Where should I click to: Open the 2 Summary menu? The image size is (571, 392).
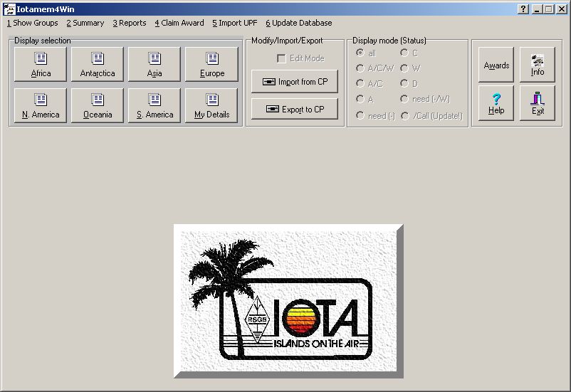click(x=85, y=23)
